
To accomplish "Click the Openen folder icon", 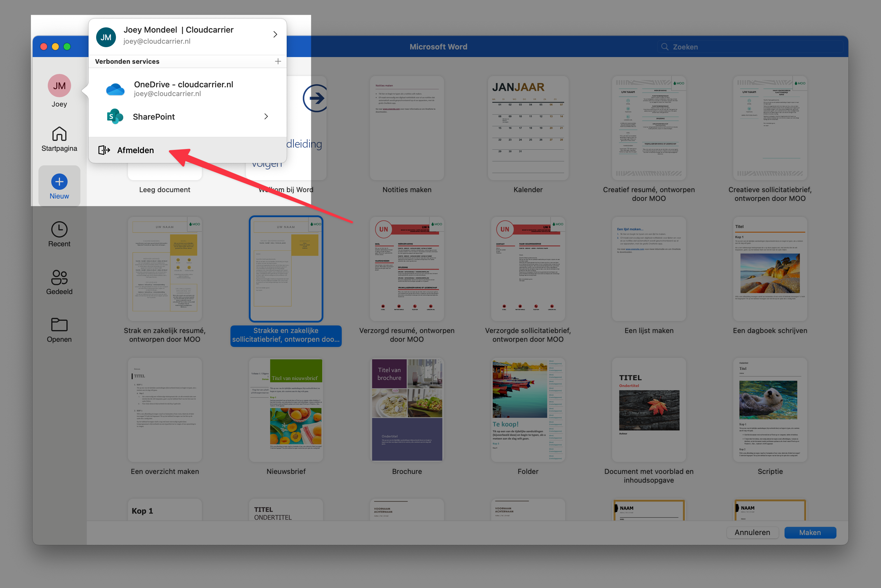I will click(59, 325).
